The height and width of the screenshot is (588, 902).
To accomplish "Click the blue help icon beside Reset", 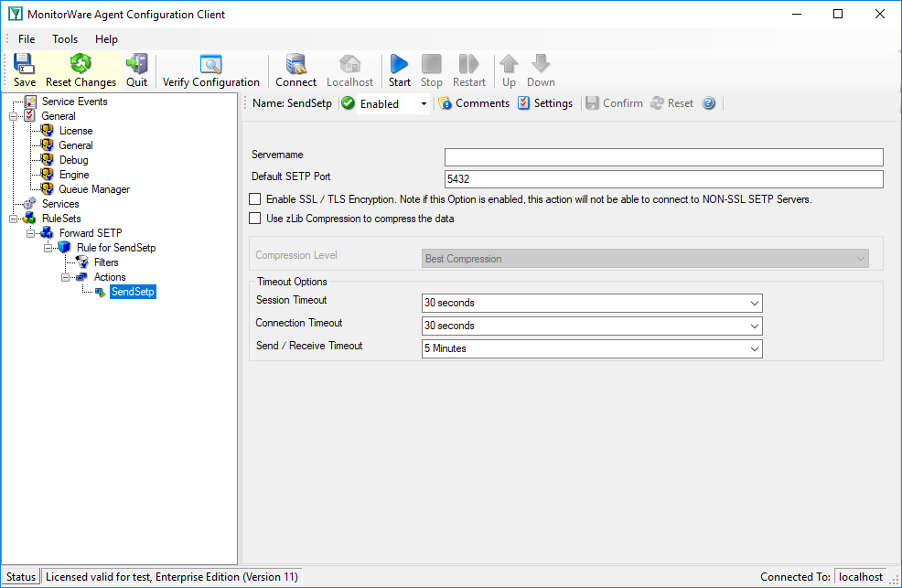I will click(709, 103).
